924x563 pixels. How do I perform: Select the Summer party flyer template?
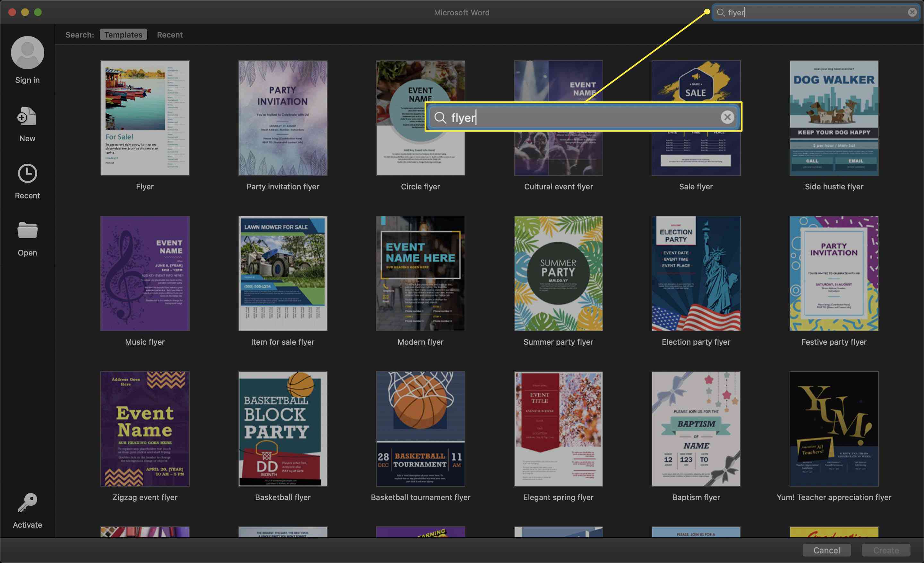point(558,273)
